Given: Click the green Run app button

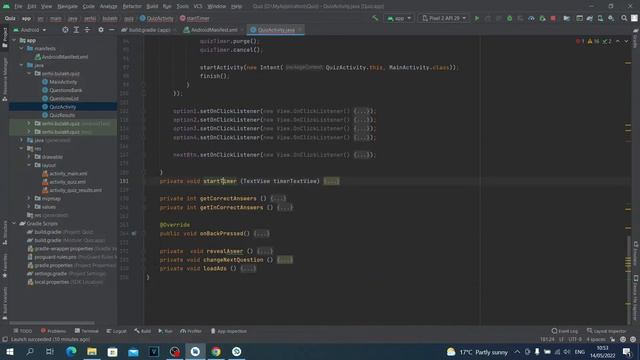Looking at the screenshot, I should [x=477, y=18].
